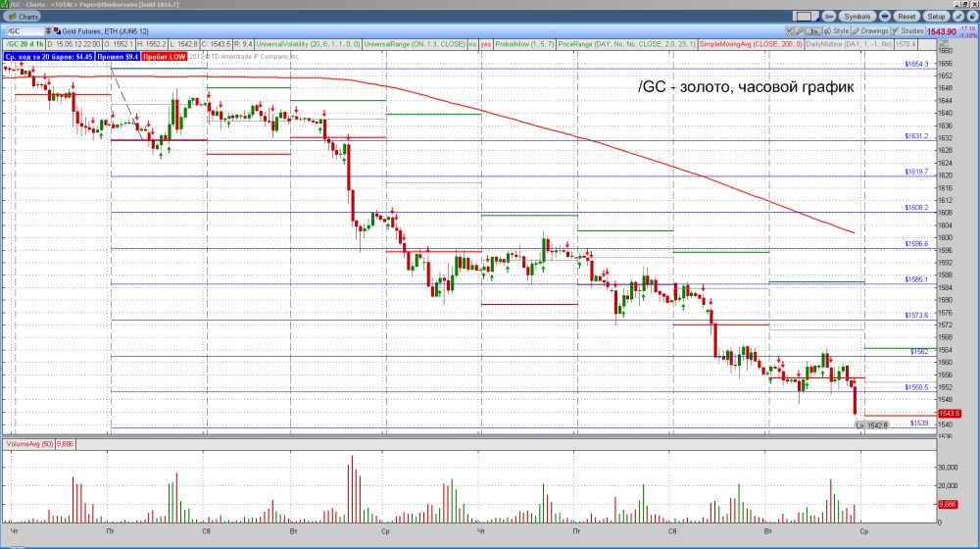Image resolution: width=980 pixels, height=549 pixels.
Task: Open the grid layout selector box
Action: (805, 17)
